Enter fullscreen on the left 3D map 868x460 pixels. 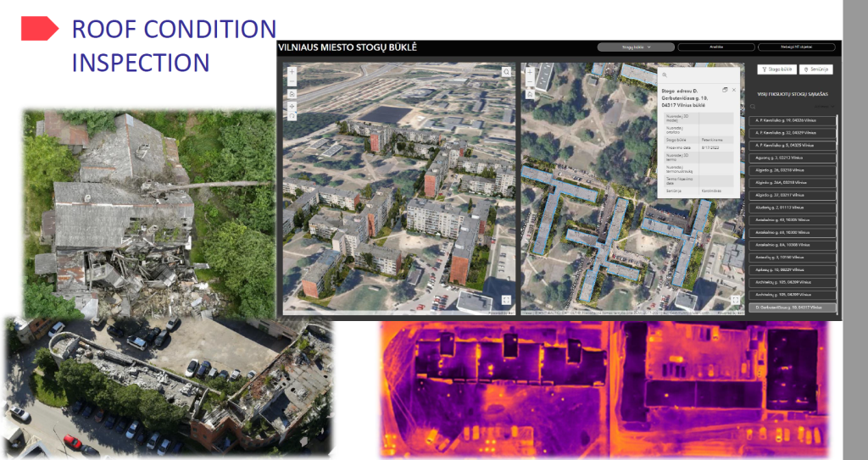pos(506,299)
